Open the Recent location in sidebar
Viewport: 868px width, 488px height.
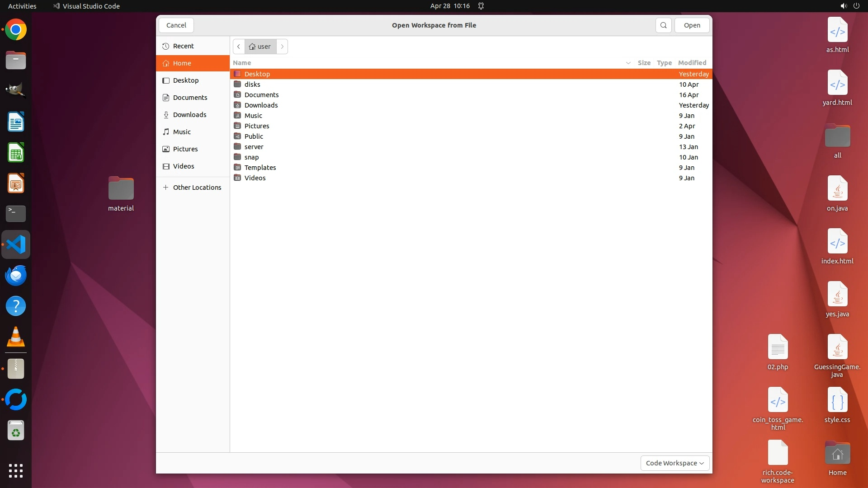(183, 46)
